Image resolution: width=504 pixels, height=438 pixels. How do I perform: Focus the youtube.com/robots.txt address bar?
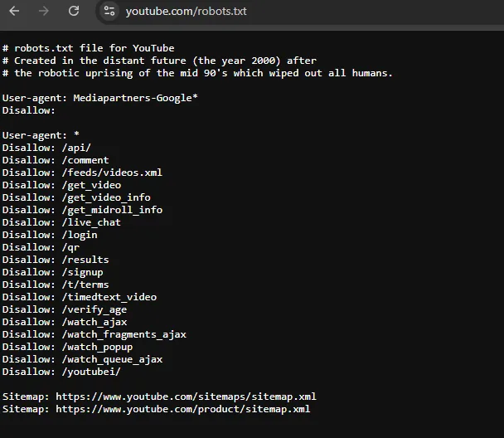[186, 12]
